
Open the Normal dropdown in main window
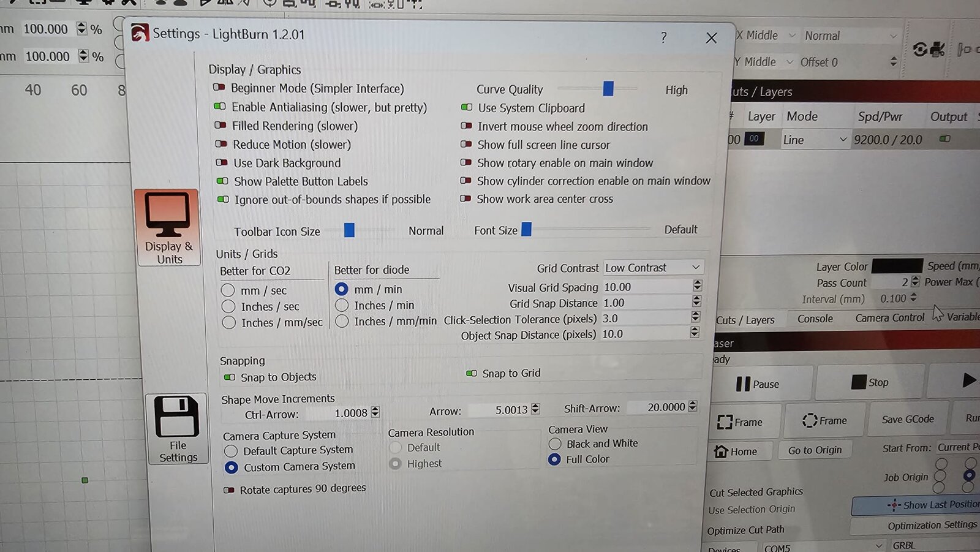click(x=850, y=36)
